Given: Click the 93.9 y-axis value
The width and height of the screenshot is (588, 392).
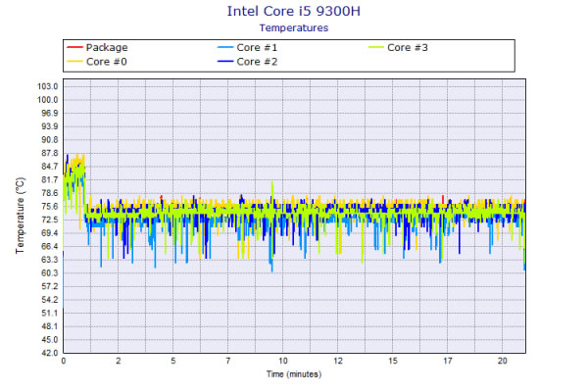Looking at the screenshot, I should click(x=50, y=126).
